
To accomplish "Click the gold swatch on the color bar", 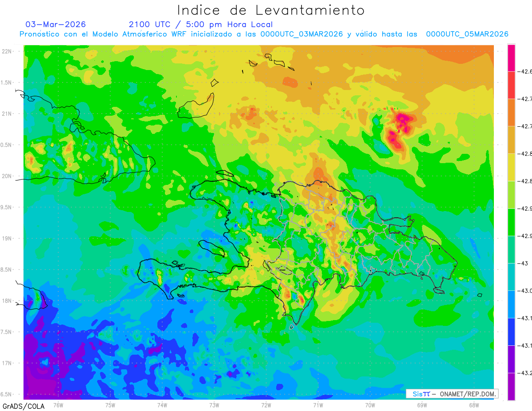I will point(511,140).
